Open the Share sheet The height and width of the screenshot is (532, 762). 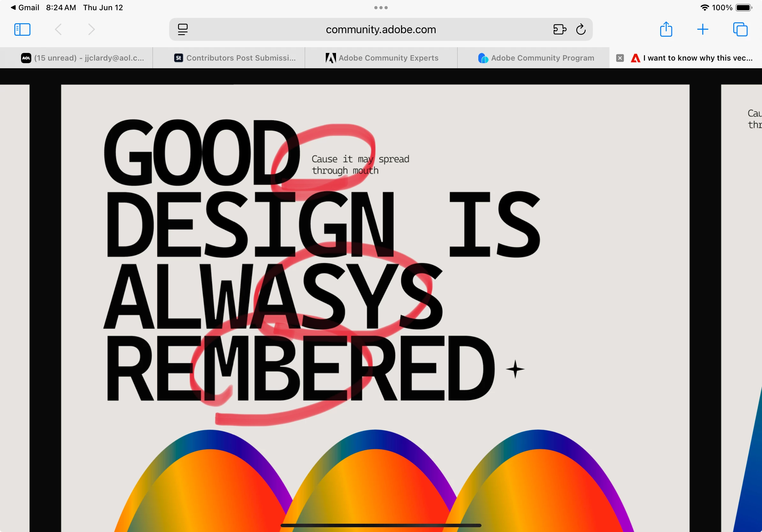point(666,30)
